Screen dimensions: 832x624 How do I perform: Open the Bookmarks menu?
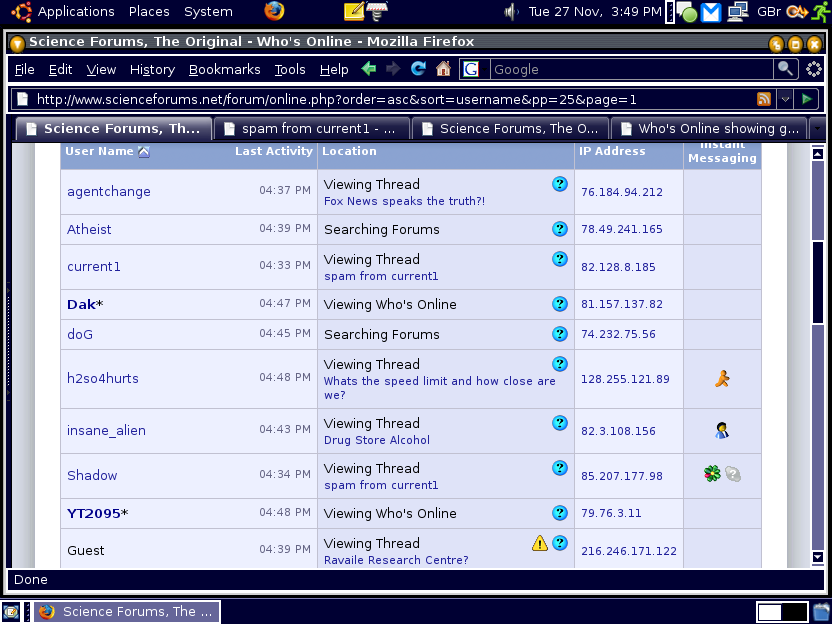point(224,69)
